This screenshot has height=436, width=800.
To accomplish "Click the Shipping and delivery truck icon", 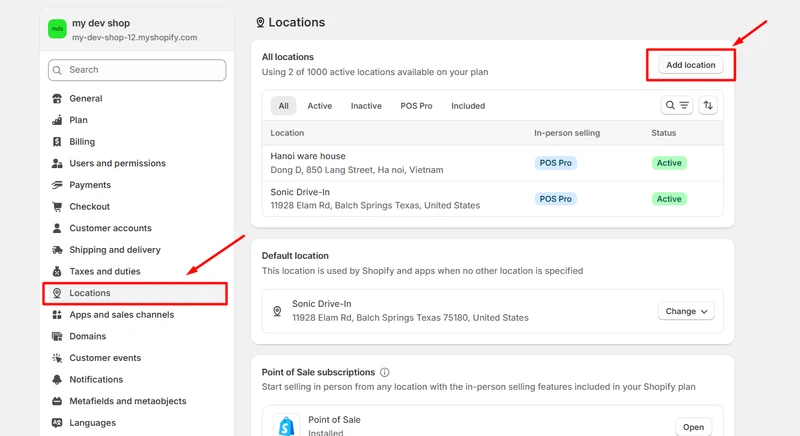I will pos(57,250).
